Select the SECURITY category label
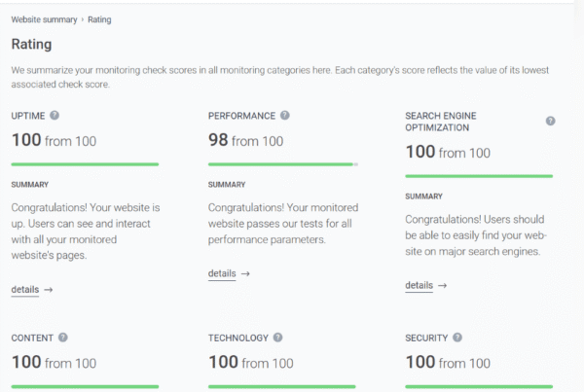The height and width of the screenshot is (392, 584). (426, 339)
